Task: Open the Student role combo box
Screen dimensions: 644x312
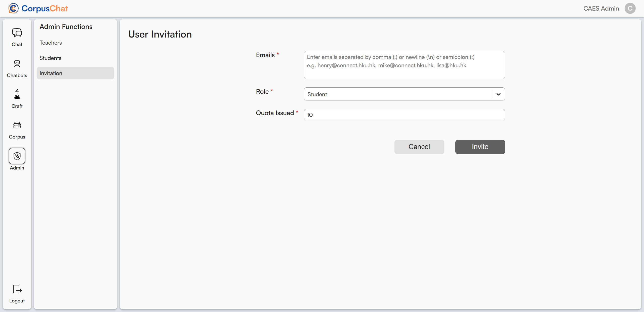Action: [x=397, y=94]
